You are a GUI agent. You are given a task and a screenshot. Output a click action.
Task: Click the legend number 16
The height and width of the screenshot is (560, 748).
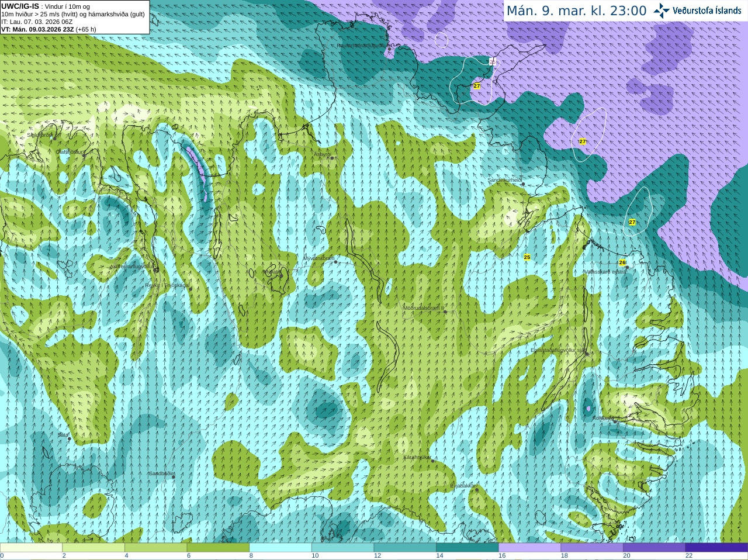(502, 556)
